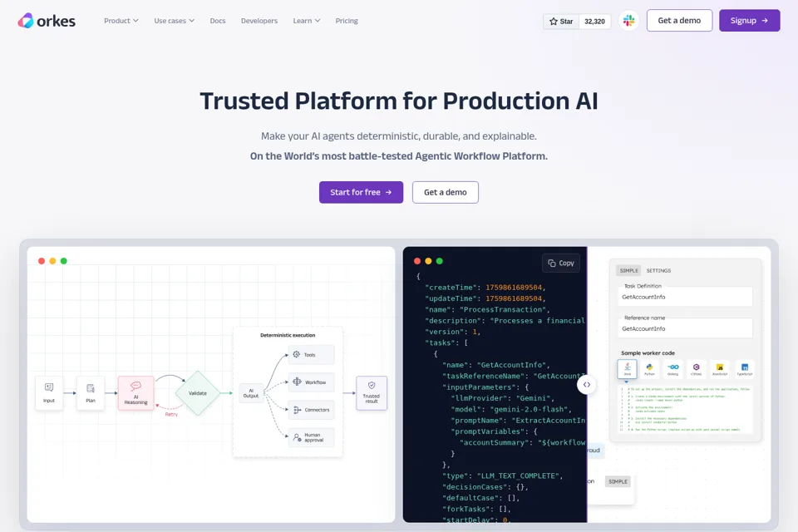Click the GitHub Star button

561,22
